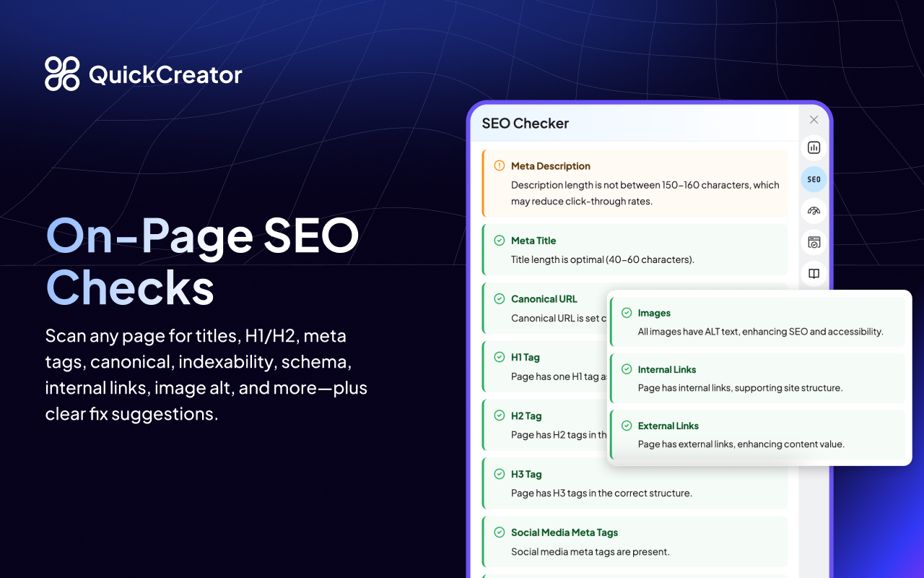Click the orange left accent bar on Meta Description
The image size is (924, 578).
pyautogui.click(x=483, y=184)
